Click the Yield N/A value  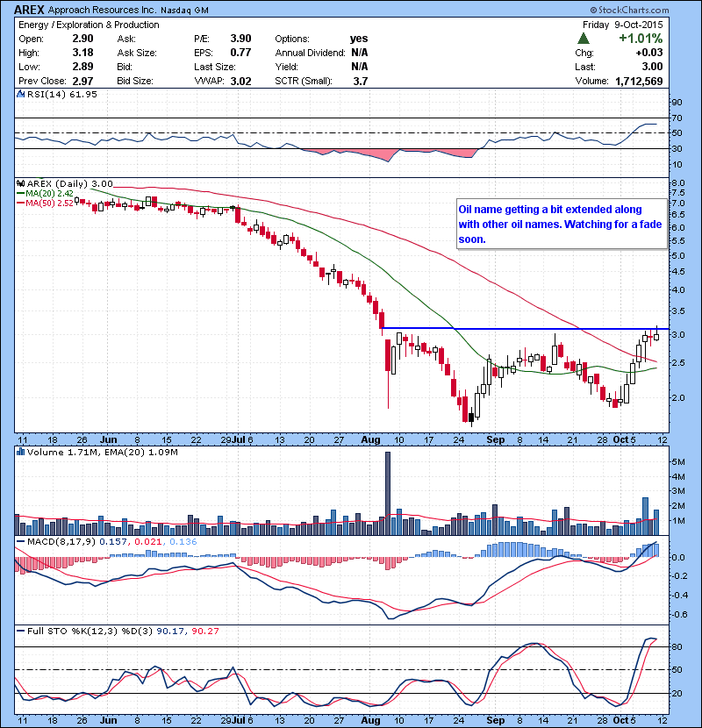(x=360, y=67)
